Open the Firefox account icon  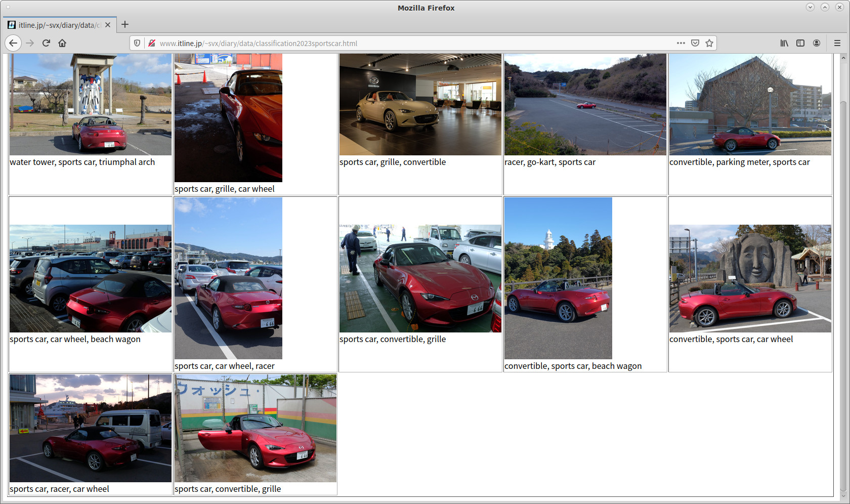(x=817, y=43)
